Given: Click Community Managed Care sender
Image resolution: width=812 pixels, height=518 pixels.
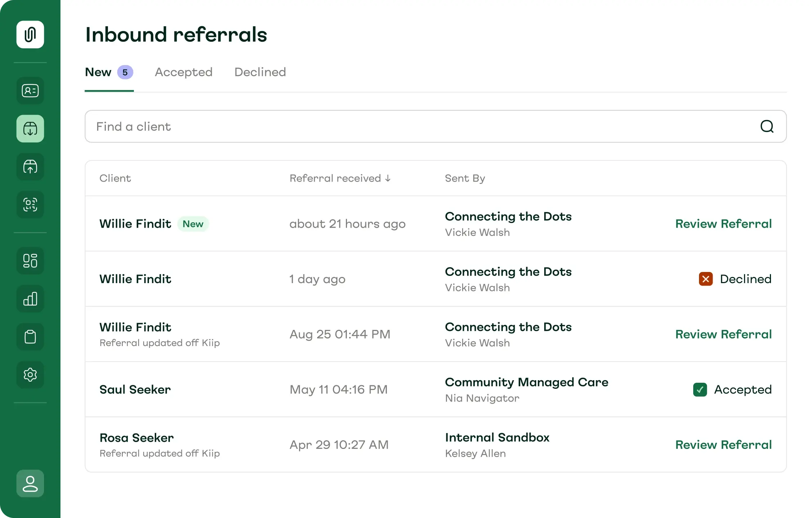Looking at the screenshot, I should coord(527,382).
